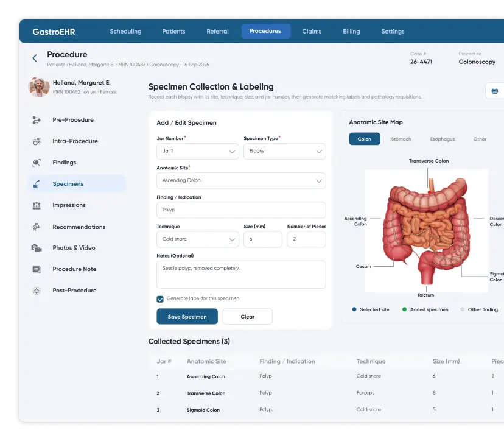The width and height of the screenshot is (504, 441).
Task: Open the Technique dropdown
Action: tap(198, 239)
